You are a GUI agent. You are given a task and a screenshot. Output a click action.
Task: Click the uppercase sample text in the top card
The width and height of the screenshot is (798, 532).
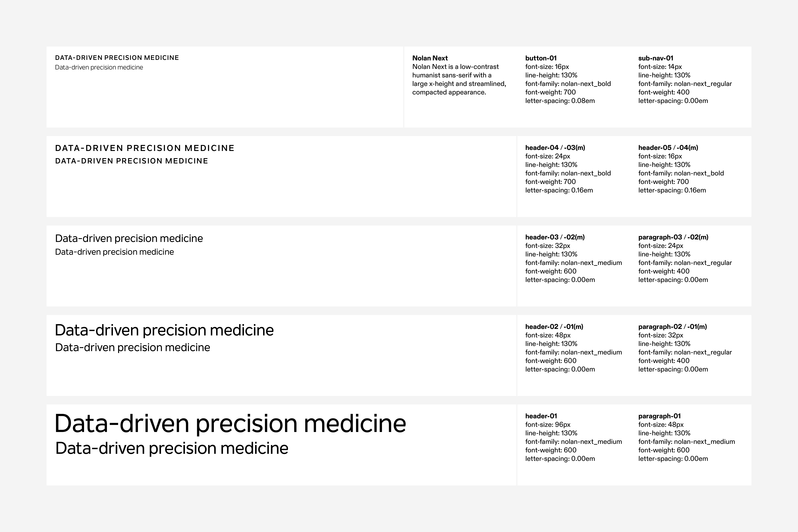coord(117,58)
